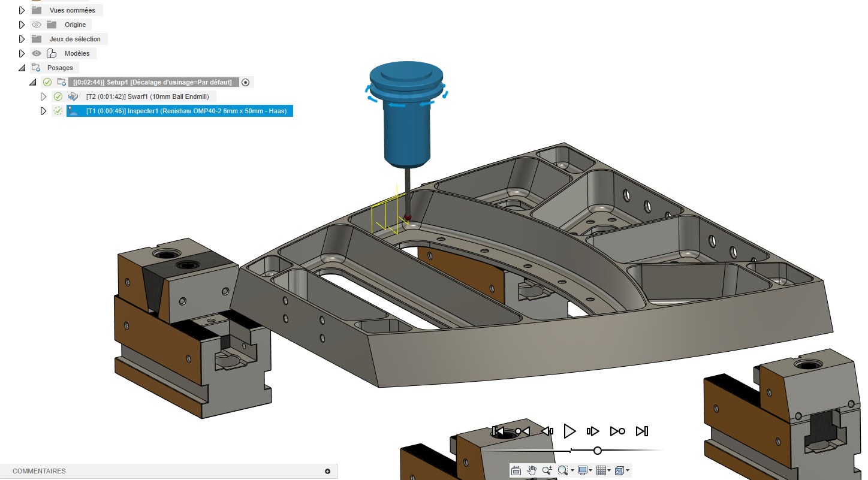Viewport: 868px width, 480px height.
Task: Step to the next operation in simulation
Action: tap(617, 431)
